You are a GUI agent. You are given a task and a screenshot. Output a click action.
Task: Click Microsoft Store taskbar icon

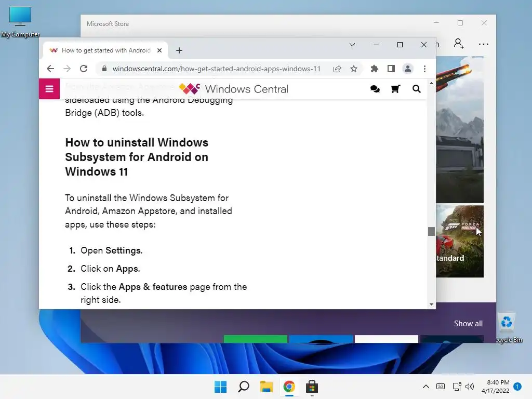coord(312,387)
